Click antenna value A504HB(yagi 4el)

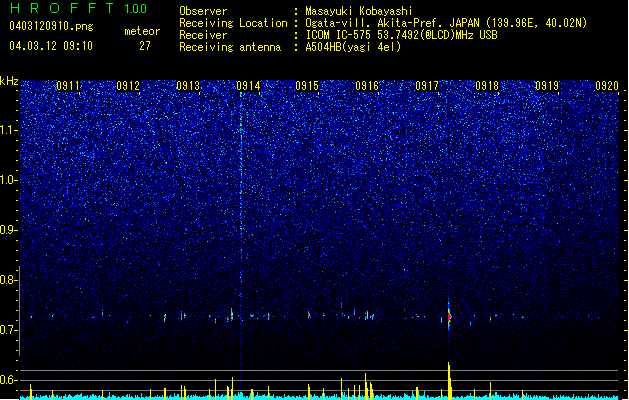[x=353, y=47]
